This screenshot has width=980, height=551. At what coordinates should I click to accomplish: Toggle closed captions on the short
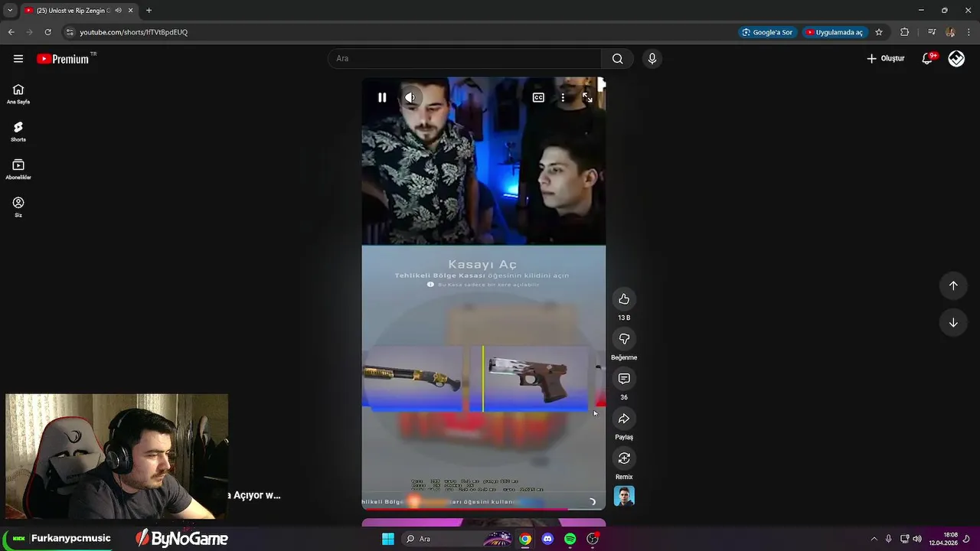pos(538,97)
